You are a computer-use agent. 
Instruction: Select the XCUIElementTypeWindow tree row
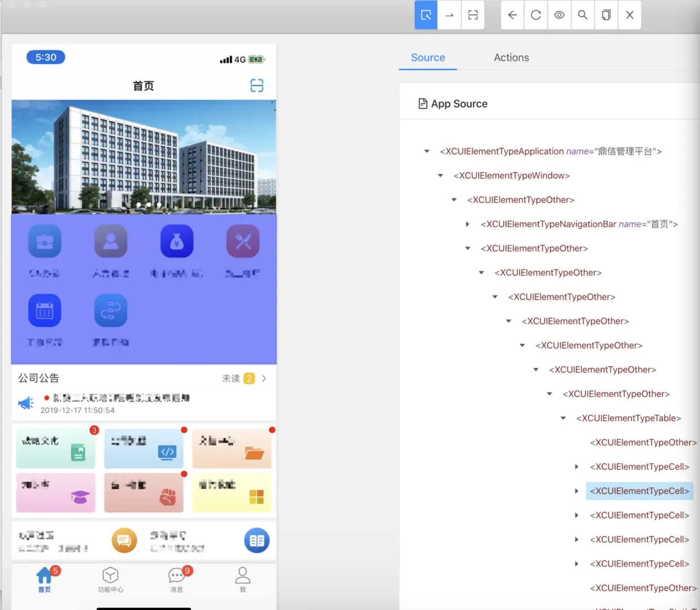511,176
